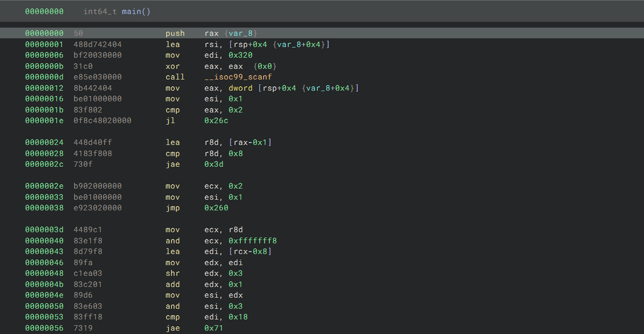Click the xor mnemonic at 0000000b
The image size is (644, 334).
173,66
